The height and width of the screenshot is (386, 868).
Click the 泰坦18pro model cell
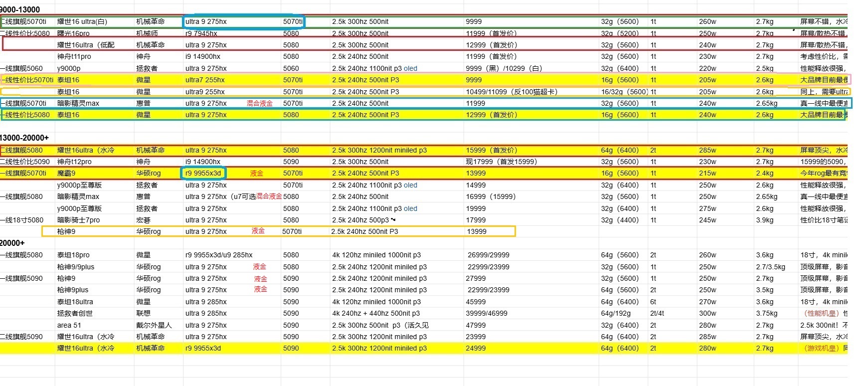(x=73, y=255)
